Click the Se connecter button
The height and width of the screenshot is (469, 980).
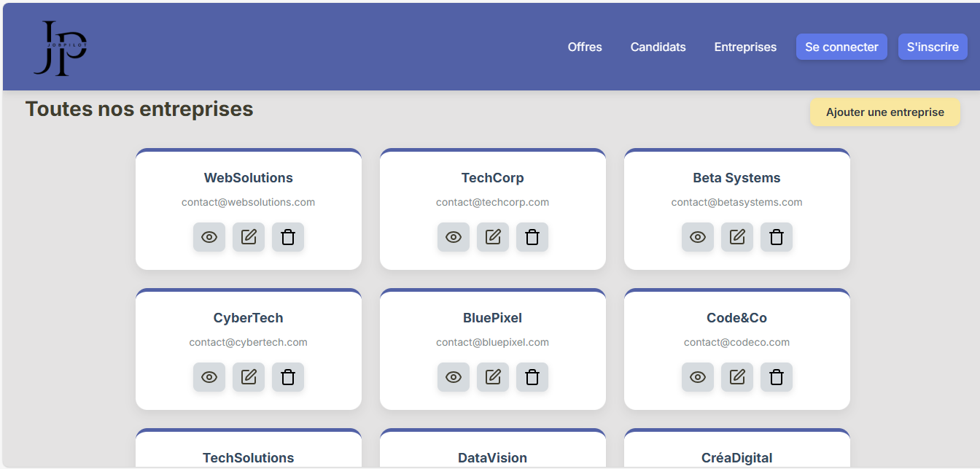[x=841, y=47]
